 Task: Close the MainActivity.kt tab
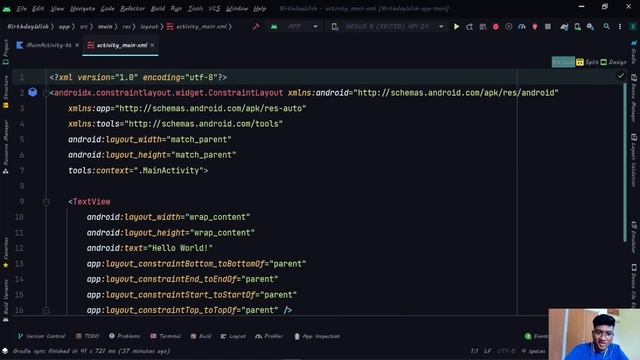pos(77,45)
